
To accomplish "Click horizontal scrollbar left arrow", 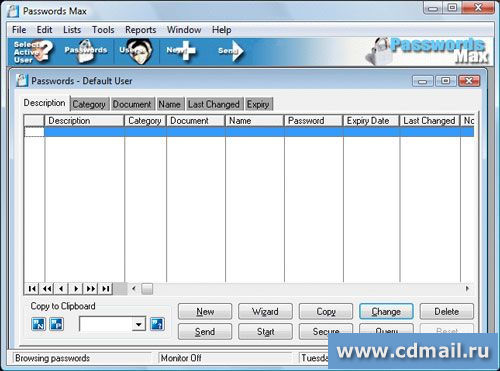I will point(134,289).
